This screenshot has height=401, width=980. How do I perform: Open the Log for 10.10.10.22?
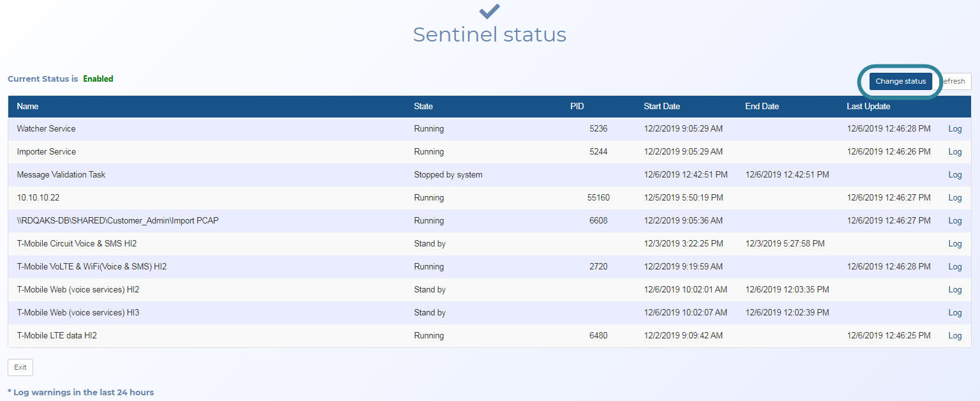[954, 198]
